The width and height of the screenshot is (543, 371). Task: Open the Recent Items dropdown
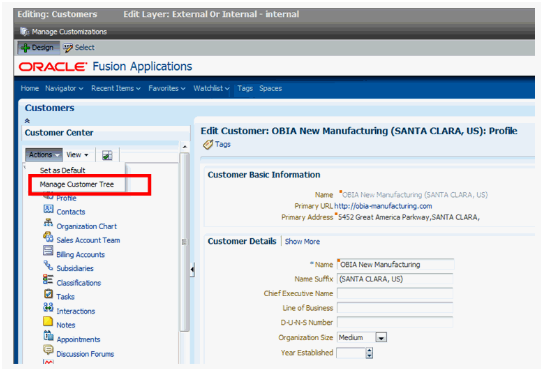pos(116,88)
